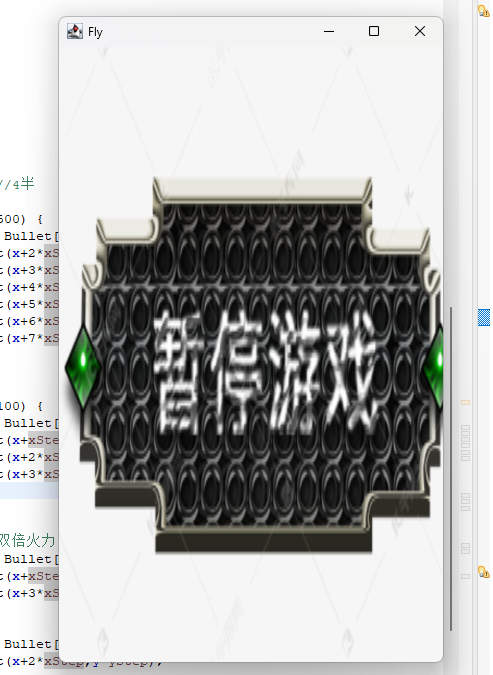
Task: Click the 暂停游戏 pause banner image
Action: 254,365
